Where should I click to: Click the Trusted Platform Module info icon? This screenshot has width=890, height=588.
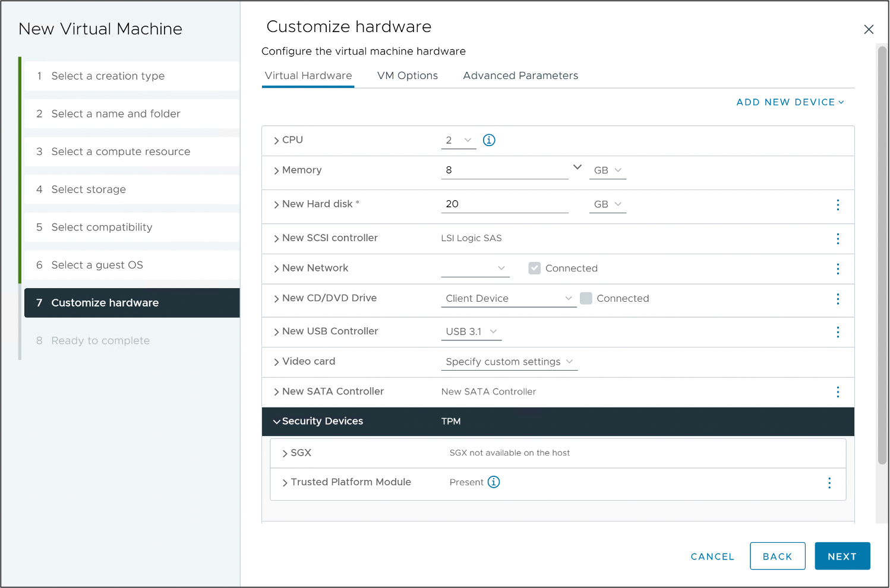tap(494, 482)
